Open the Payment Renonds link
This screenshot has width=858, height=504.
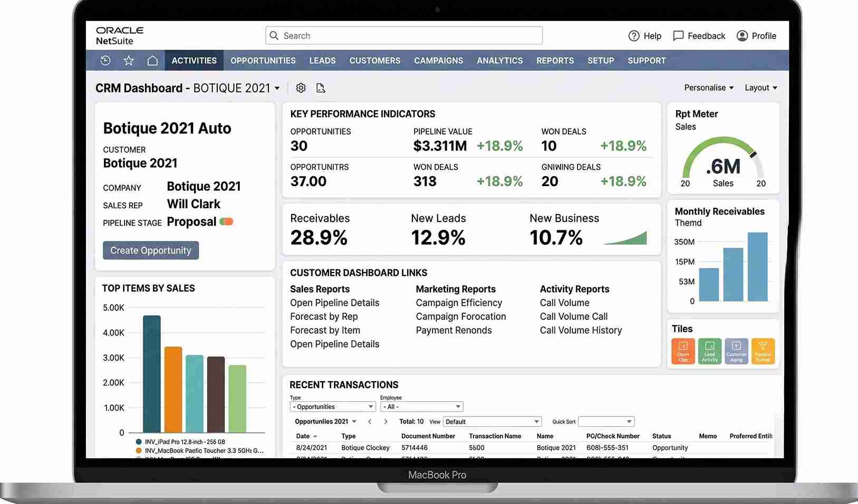454,331
